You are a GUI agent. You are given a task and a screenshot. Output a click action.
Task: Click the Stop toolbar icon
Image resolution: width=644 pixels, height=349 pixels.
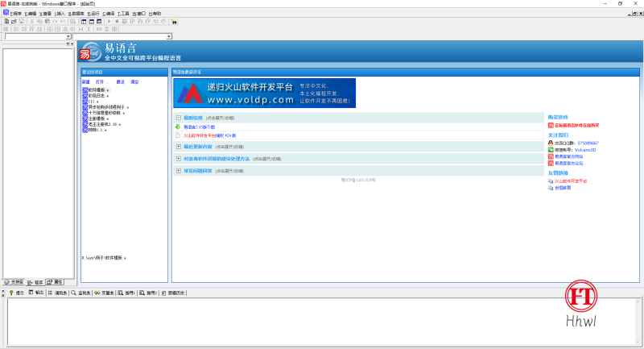coord(118,21)
